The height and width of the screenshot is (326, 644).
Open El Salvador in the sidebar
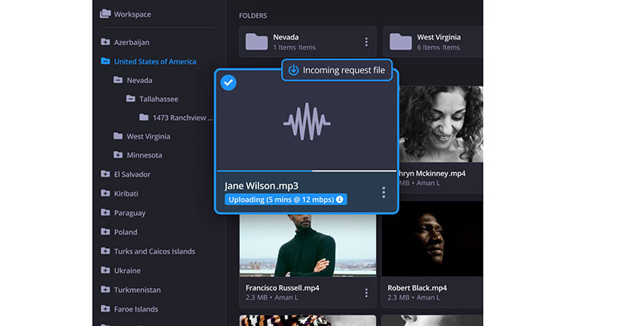132,175
